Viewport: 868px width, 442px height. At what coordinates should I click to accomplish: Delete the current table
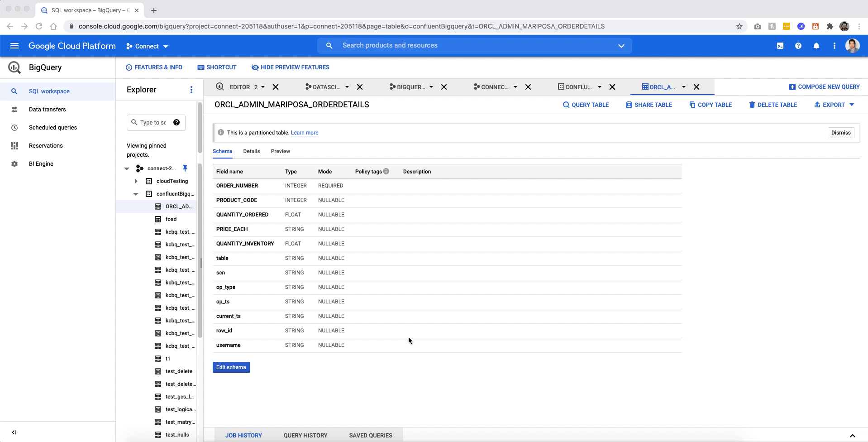tap(773, 105)
